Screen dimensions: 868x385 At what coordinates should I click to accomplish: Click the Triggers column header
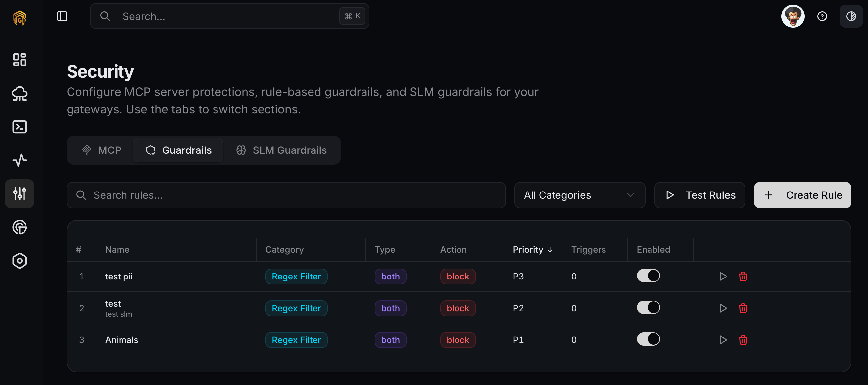tap(588, 249)
